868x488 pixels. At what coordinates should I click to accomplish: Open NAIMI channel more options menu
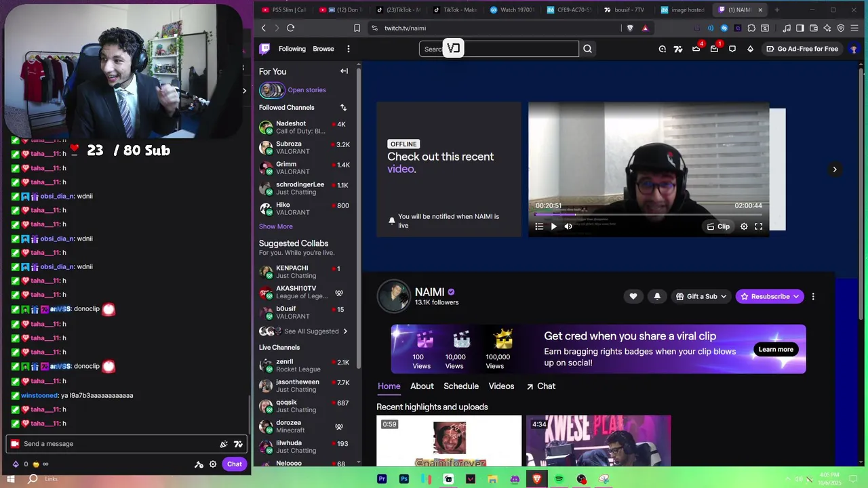(813, 296)
